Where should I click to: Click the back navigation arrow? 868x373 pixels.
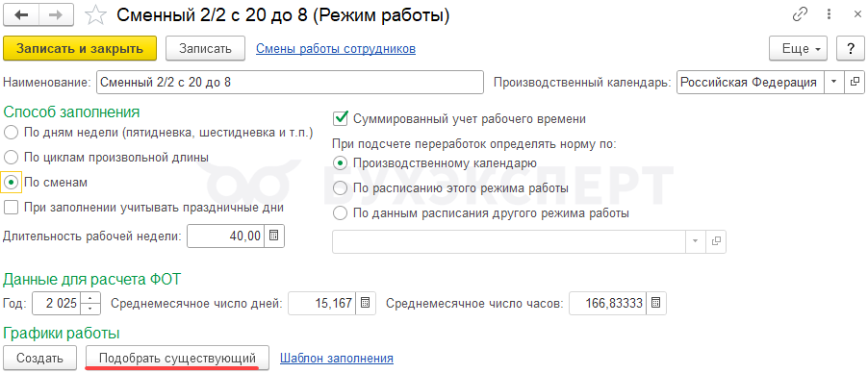coord(23,15)
